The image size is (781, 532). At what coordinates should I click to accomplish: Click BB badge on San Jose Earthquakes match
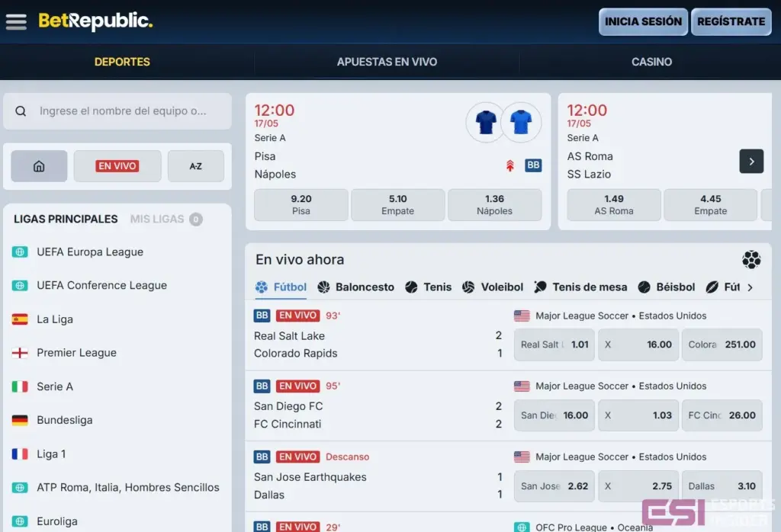point(262,457)
